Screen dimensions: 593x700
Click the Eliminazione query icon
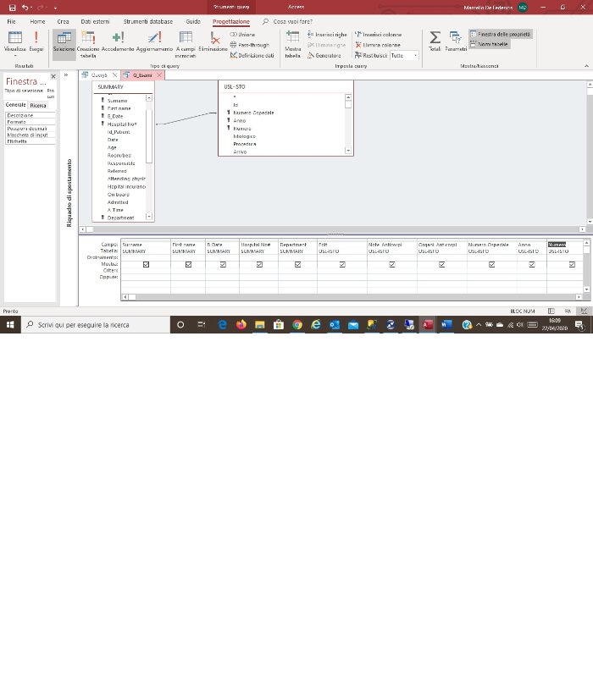click(214, 41)
